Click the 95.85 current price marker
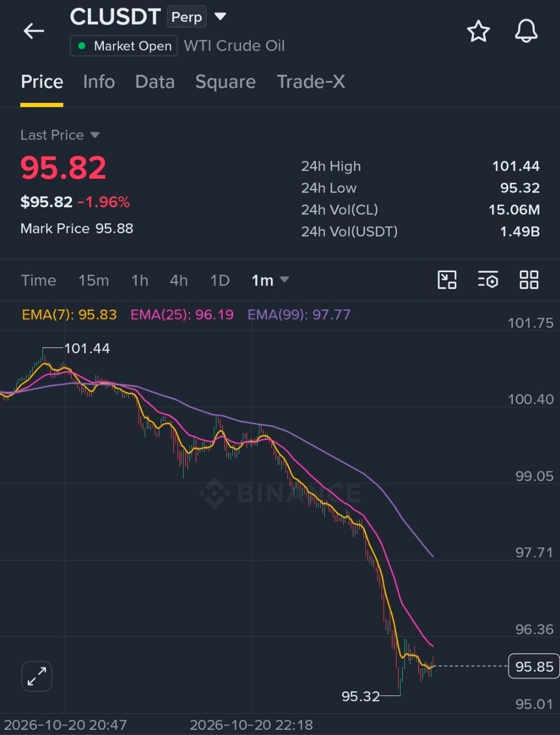The image size is (560, 735). tap(534, 667)
